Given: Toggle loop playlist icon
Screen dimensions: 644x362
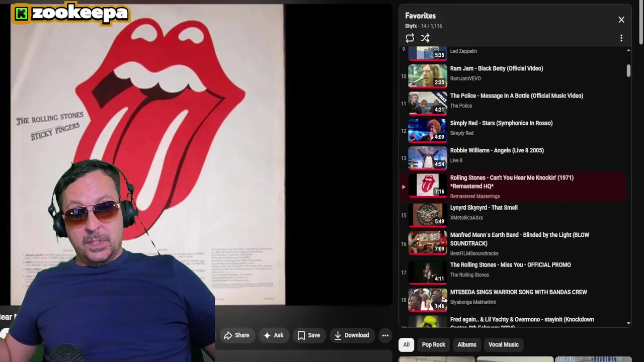Looking at the screenshot, I should pyautogui.click(x=410, y=38).
